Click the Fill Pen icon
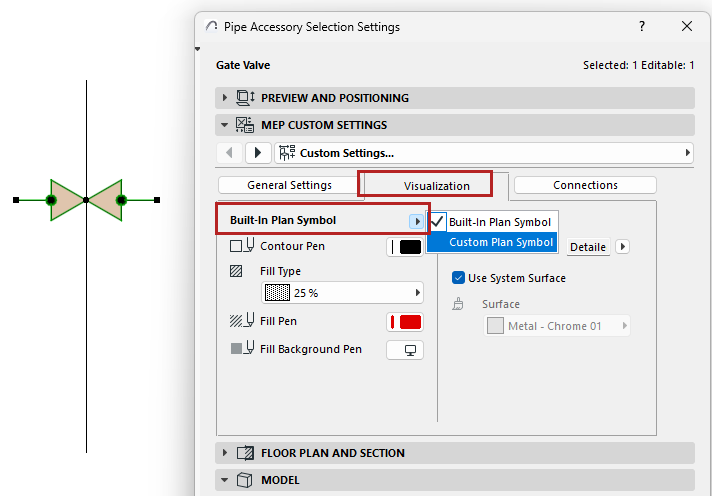The image size is (712, 496). [242, 321]
